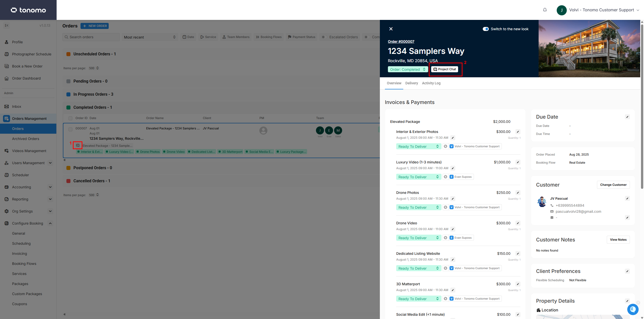Click the green Completed Orders color square

(x=68, y=108)
